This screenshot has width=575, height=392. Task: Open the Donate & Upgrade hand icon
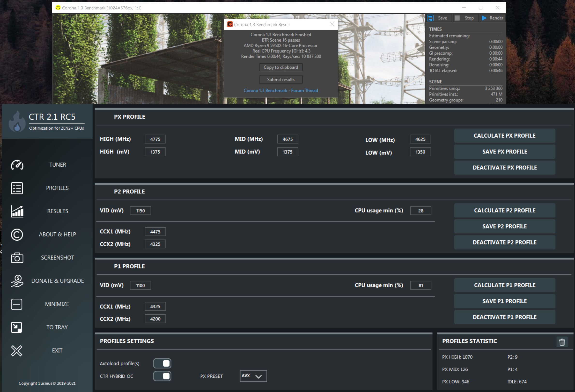pyautogui.click(x=17, y=281)
